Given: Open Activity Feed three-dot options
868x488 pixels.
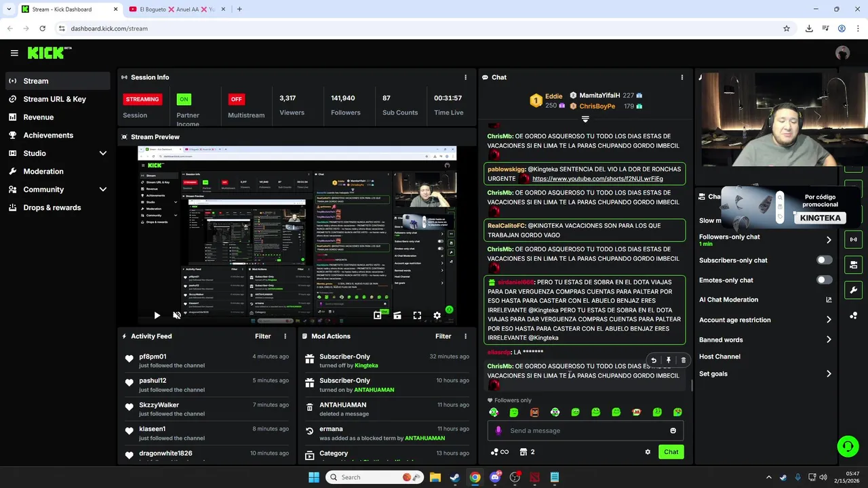Looking at the screenshot, I should click(285, 336).
